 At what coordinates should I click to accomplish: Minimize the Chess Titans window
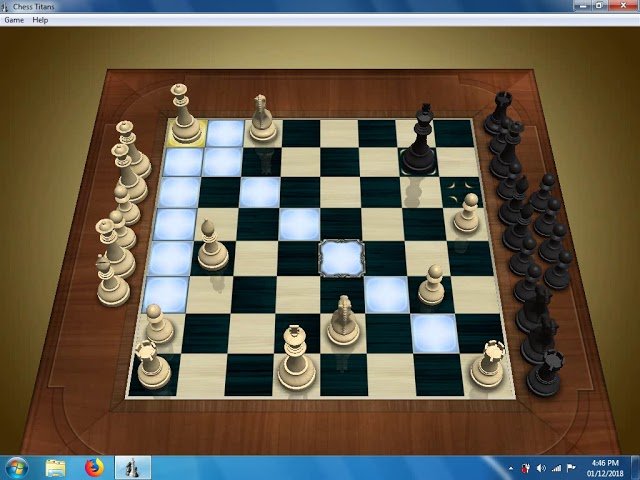pyautogui.click(x=583, y=6)
